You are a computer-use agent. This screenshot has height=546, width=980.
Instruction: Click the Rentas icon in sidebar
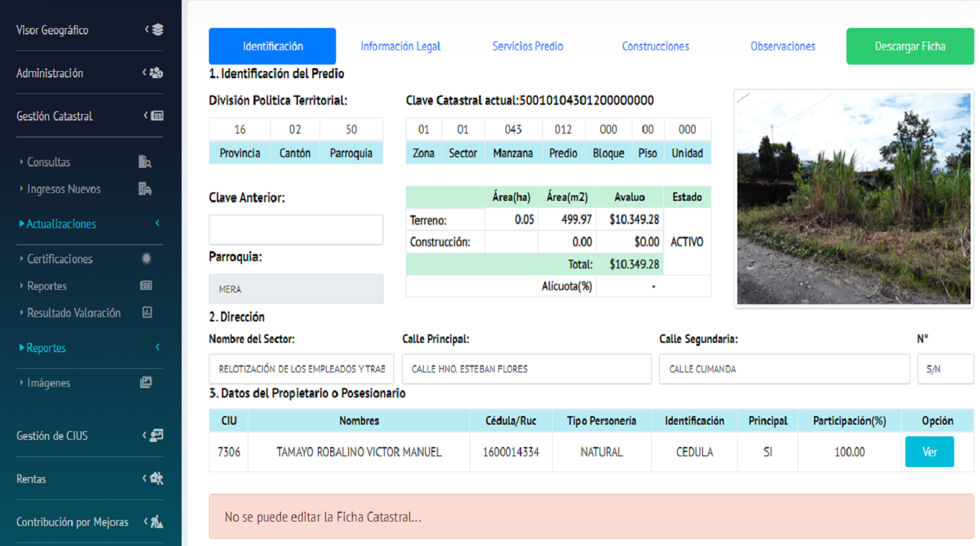[x=157, y=479]
